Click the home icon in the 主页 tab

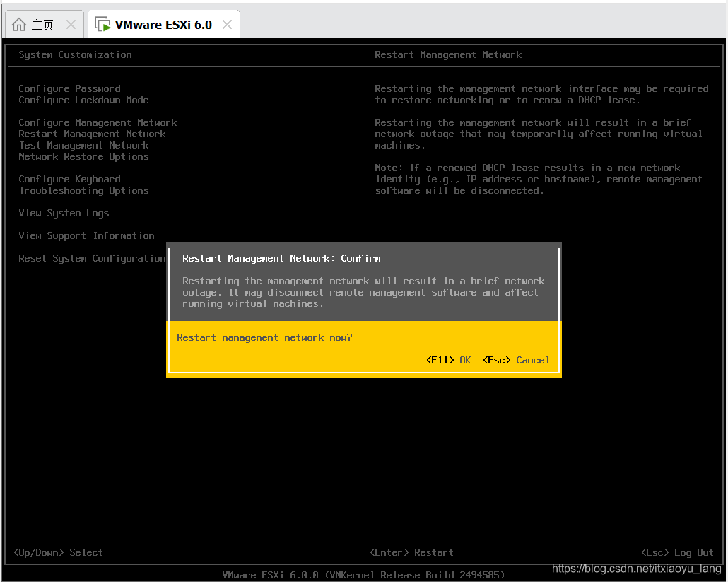click(x=19, y=24)
